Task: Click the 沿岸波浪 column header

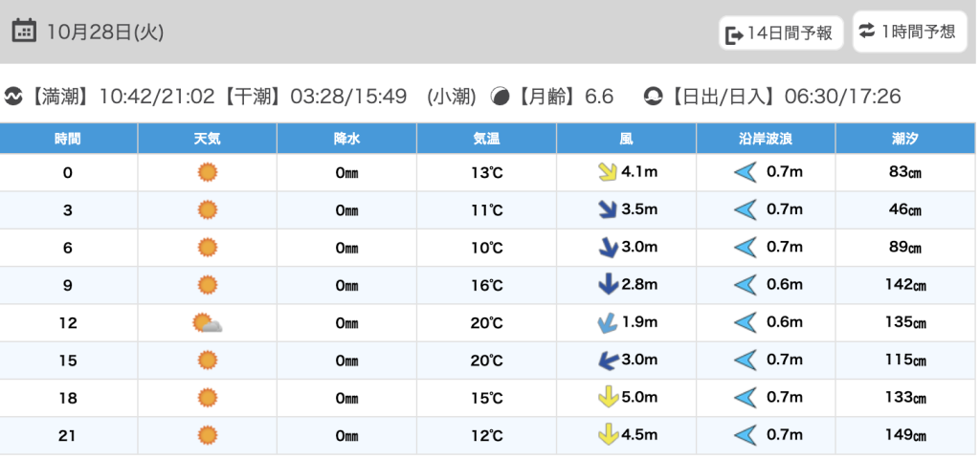Action: tap(765, 139)
